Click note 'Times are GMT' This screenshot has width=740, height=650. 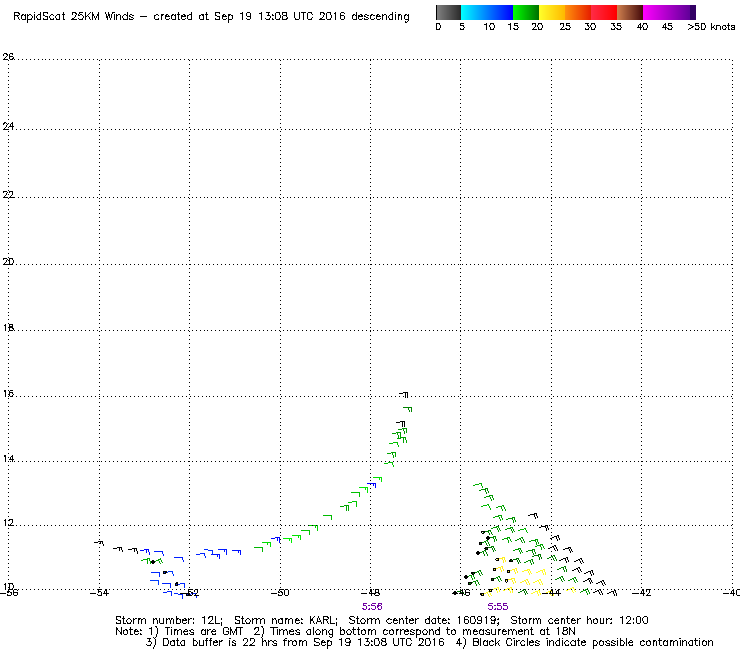point(204,632)
